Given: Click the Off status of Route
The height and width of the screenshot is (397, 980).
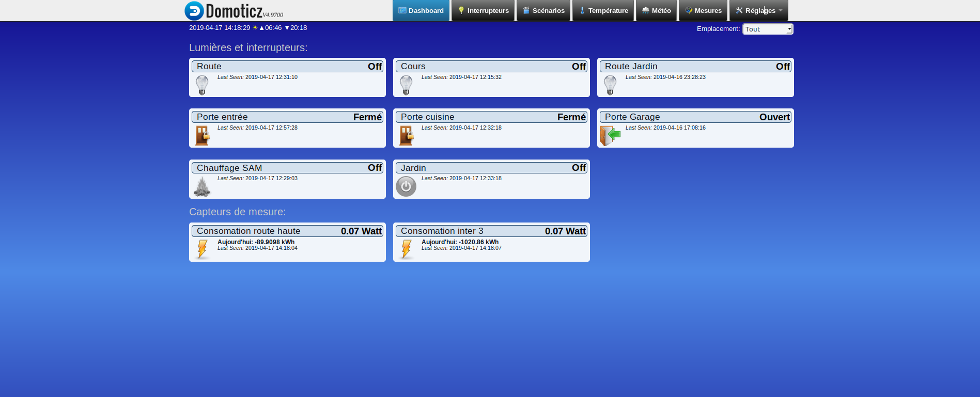Looking at the screenshot, I should coord(375,66).
